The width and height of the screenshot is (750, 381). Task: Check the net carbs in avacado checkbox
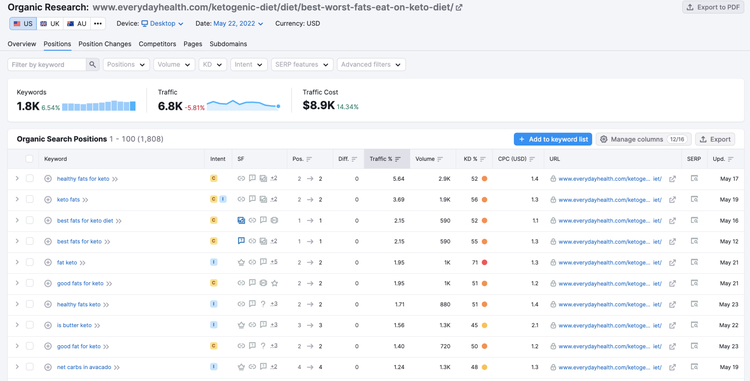pyautogui.click(x=30, y=367)
